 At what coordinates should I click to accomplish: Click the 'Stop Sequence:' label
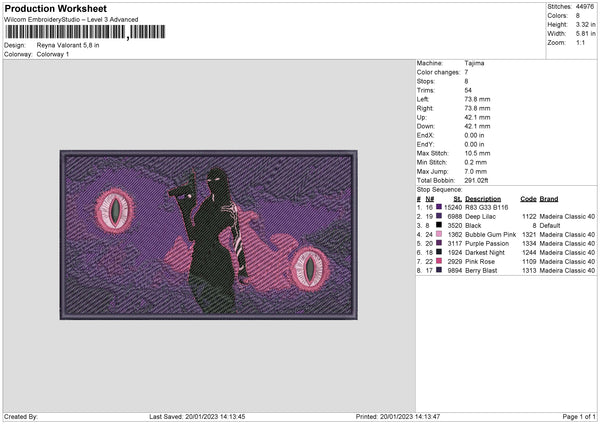439,190
